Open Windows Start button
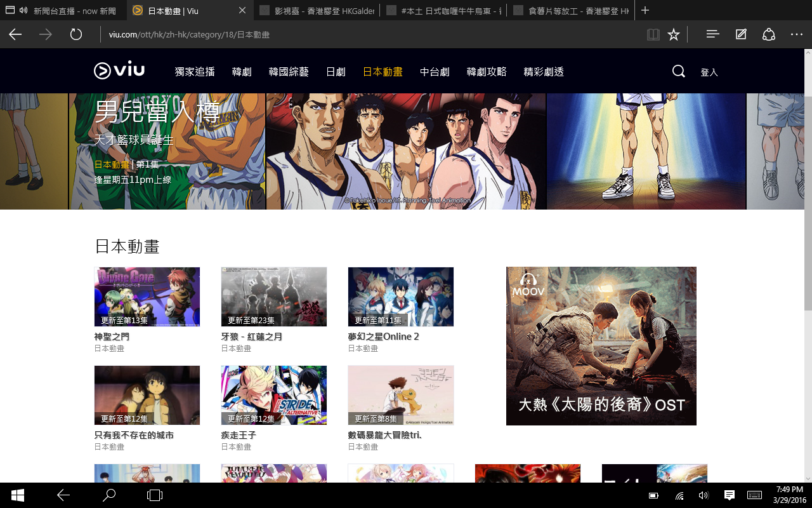This screenshot has width=812, height=508. point(17,495)
